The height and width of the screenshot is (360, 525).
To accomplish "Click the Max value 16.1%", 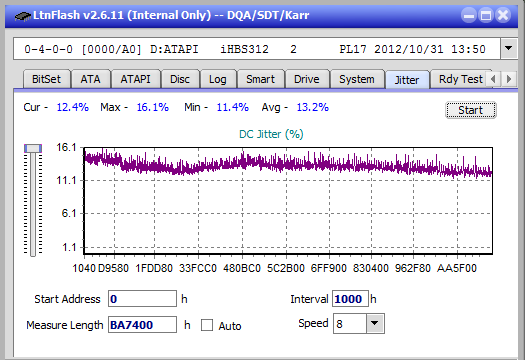I will tap(153, 107).
